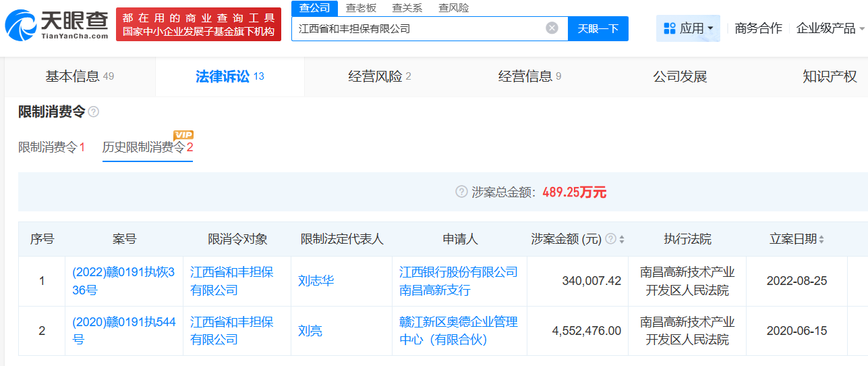Screen dimensions: 868x366
Task: Clear the search box text
Action: pyautogui.click(x=552, y=28)
